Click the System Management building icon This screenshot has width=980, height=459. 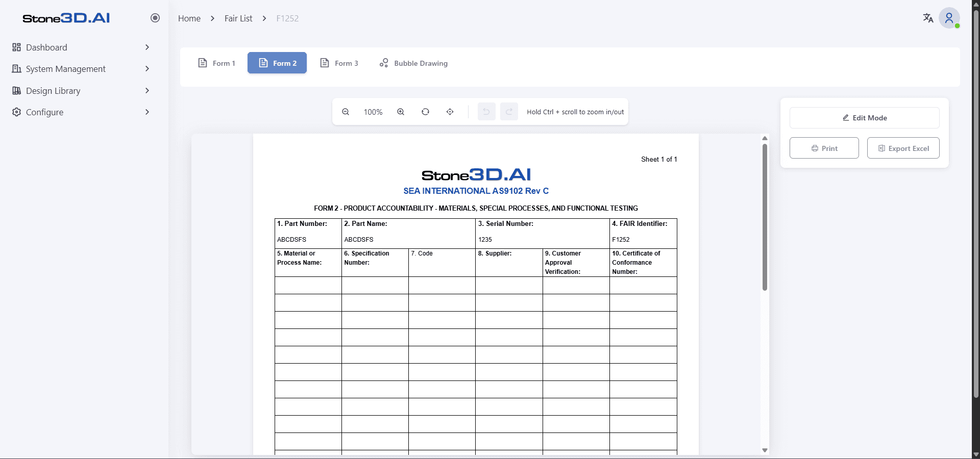(16, 69)
